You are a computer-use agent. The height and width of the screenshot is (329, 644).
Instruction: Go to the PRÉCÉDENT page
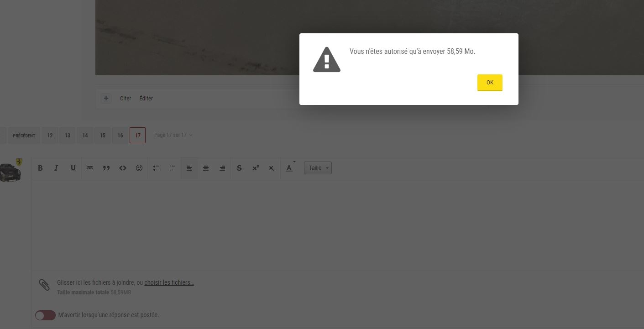coord(24,135)
